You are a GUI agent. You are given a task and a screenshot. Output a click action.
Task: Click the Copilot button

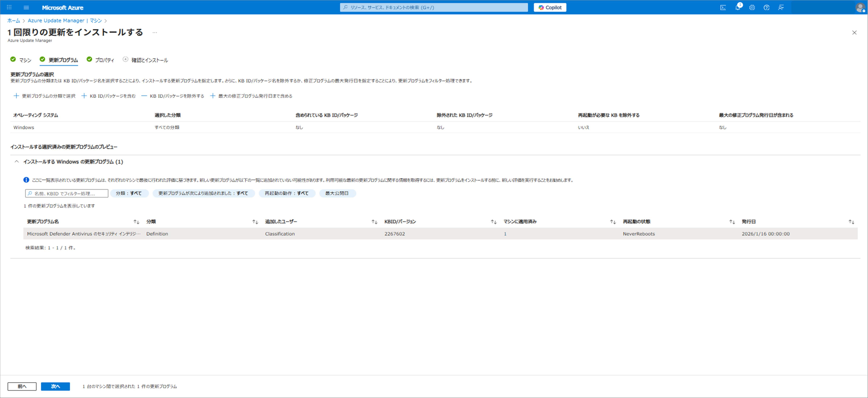point(550,7)
